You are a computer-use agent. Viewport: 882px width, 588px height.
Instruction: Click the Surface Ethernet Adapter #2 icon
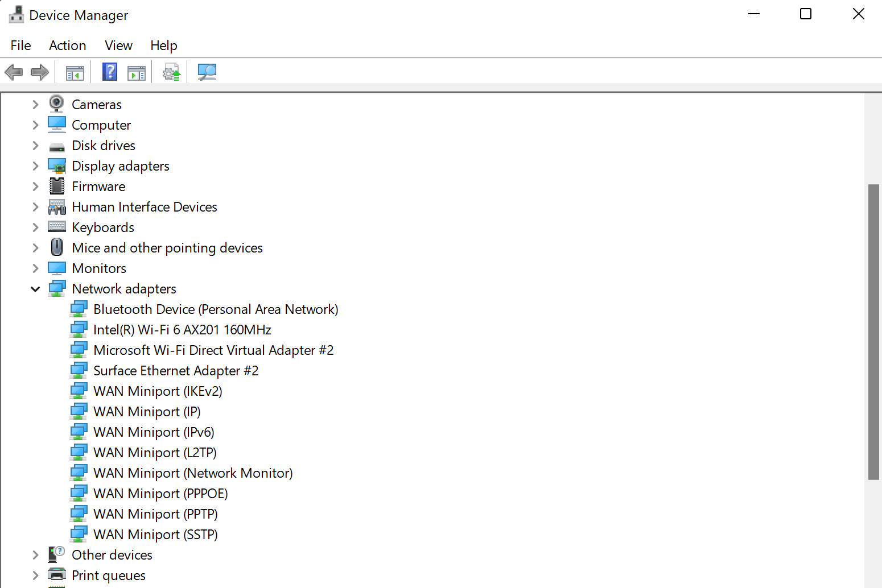click(79, 370)
